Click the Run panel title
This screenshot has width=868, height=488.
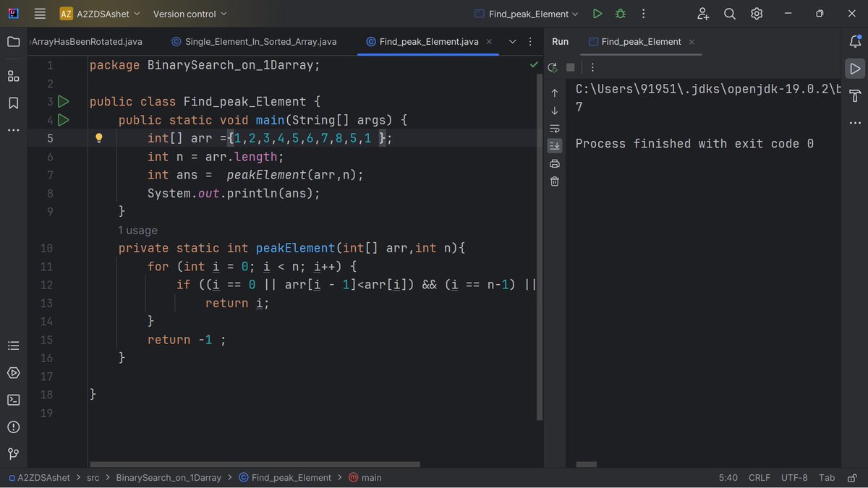coord(560,42)
